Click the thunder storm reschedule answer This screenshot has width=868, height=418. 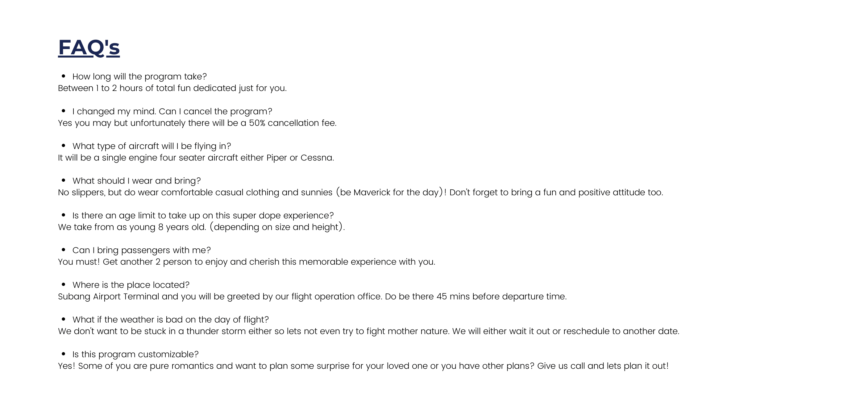click(369, 331)
